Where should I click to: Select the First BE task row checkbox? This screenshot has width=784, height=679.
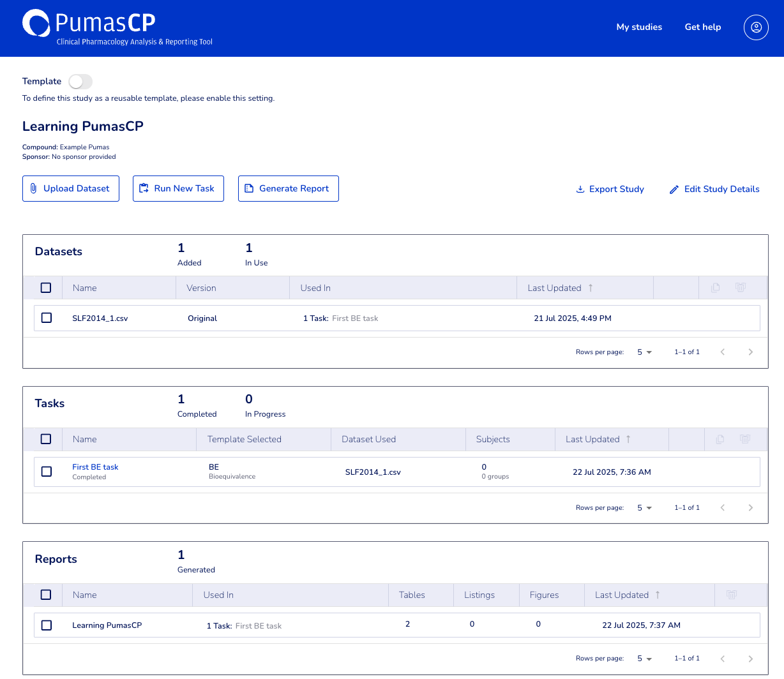point(47,472)
